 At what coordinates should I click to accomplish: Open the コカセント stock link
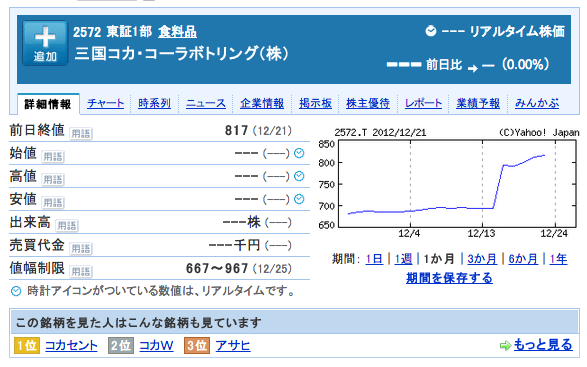click(x=71, y=345)
